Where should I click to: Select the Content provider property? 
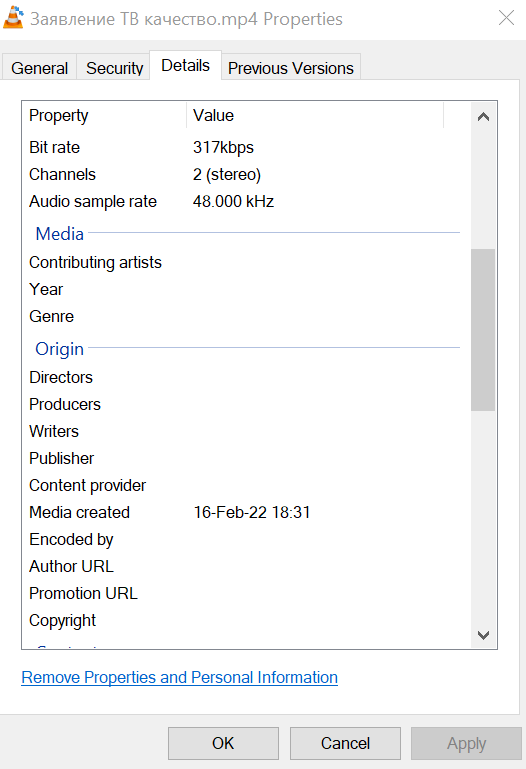coord(87,485)
